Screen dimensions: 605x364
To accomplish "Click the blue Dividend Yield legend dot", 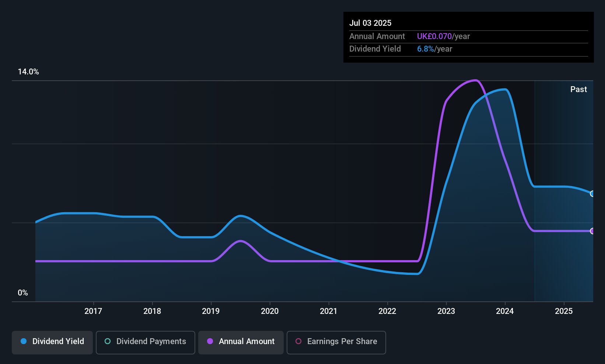I will pos(24,341).
